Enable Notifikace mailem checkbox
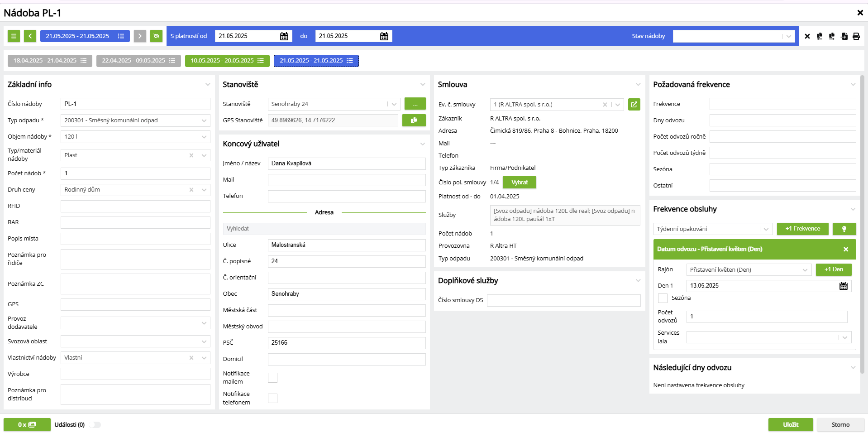The width and height of the screenshot is (868, 433). [x=272, y=378]
